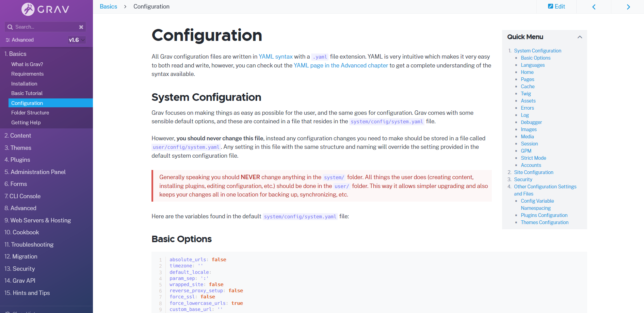
Task: Jump to Pages in Quick Menu
Action: click(528, 79)
